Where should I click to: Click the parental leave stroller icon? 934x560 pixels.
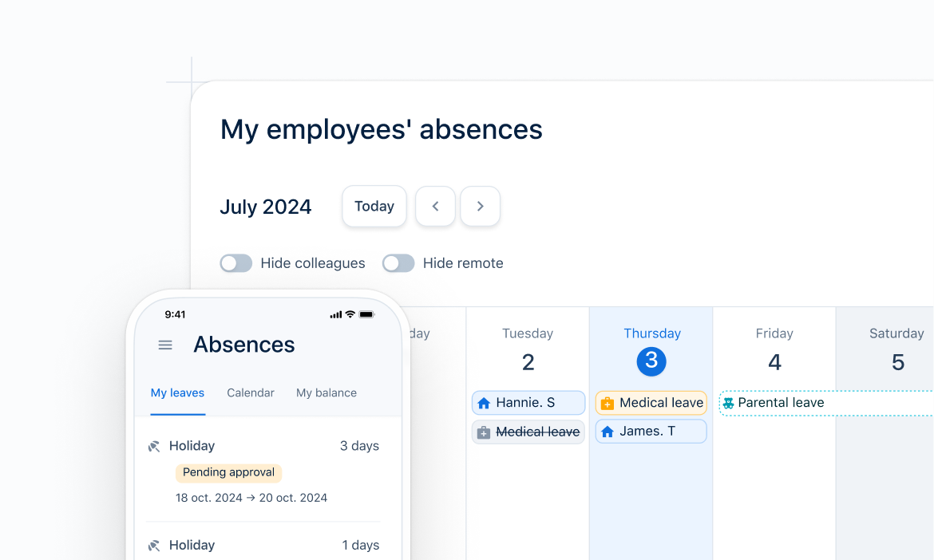coord(728,404)
